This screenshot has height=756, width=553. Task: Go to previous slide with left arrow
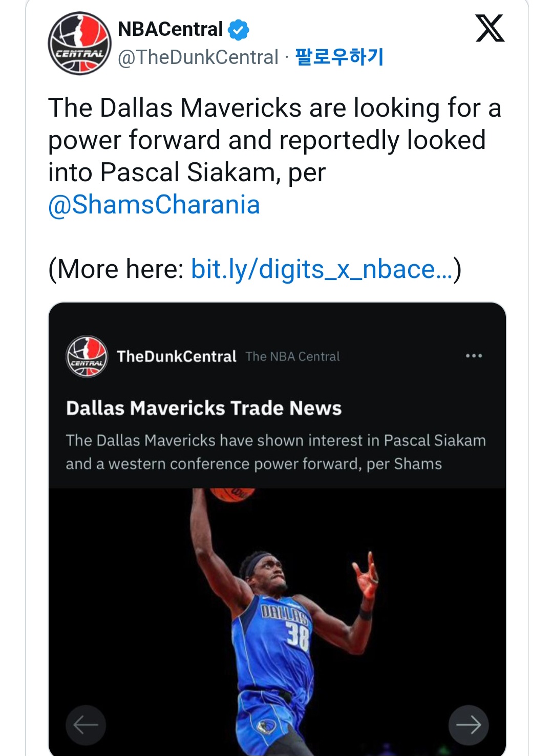[86, 725]
